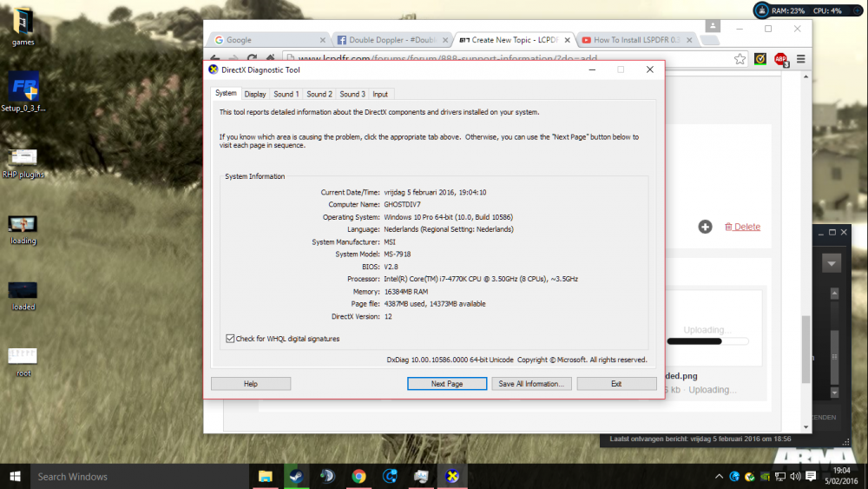Select the Input tab
The image size is (868, 489).
point(380,94)
